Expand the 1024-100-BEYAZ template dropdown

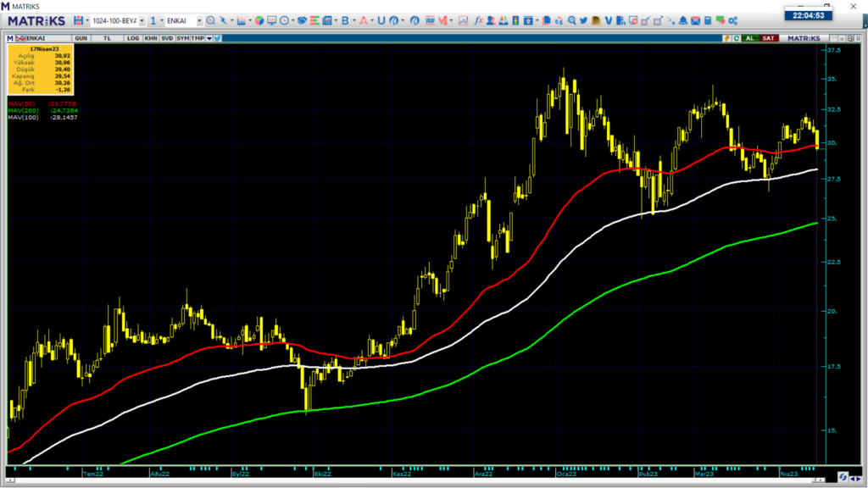pyautogui.click(x=142, y=20)
